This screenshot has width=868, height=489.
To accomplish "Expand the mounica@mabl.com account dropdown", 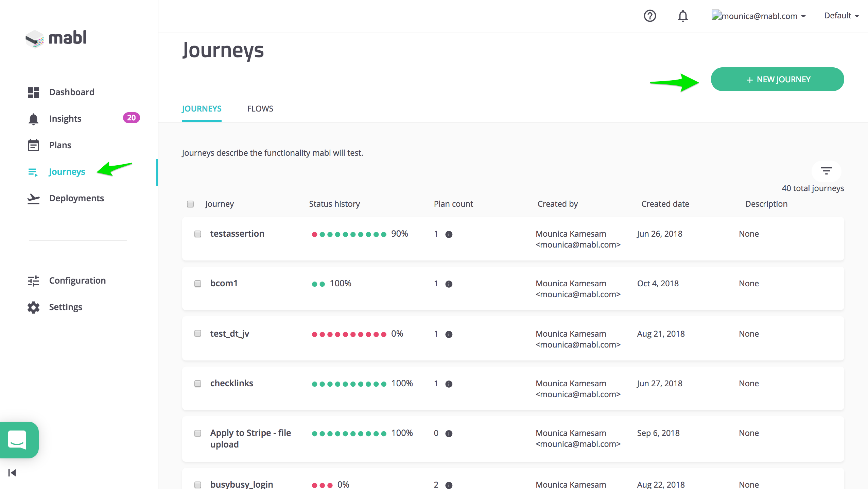I will click(759, 16).
